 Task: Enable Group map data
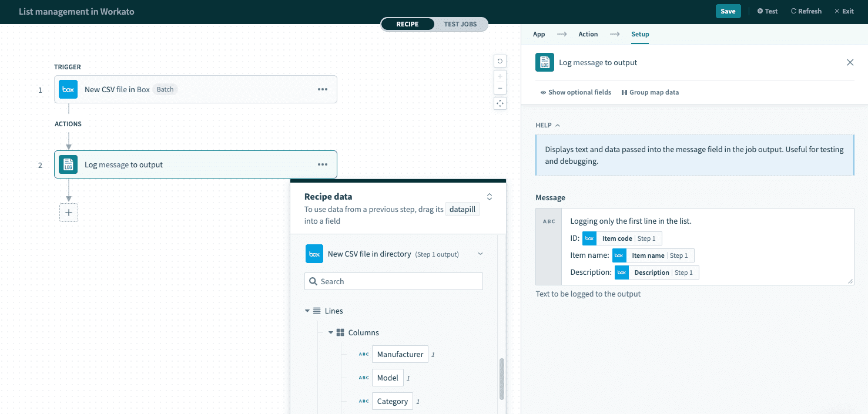650,92
